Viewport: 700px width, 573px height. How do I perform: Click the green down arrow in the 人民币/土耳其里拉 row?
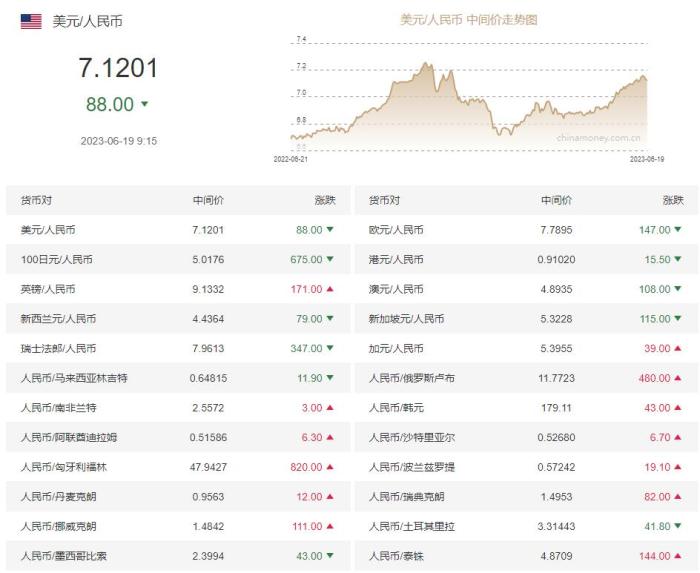(x=678, y=526)
